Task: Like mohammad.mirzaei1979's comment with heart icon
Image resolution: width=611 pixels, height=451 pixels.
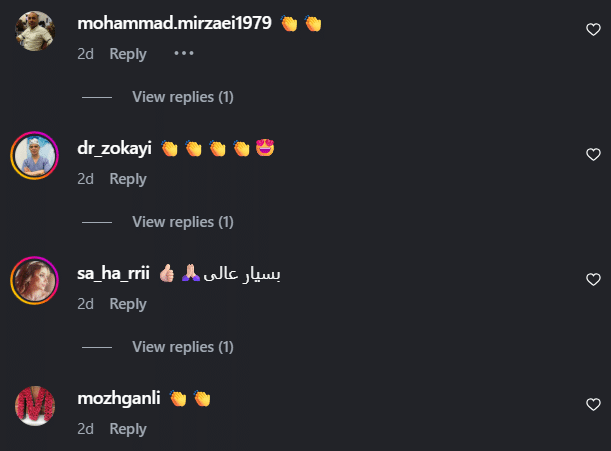Action: [x=593, y=30]
